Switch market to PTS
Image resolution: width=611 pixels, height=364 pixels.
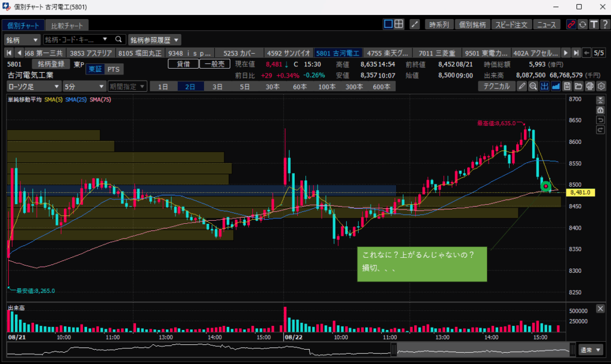(113, 70)
